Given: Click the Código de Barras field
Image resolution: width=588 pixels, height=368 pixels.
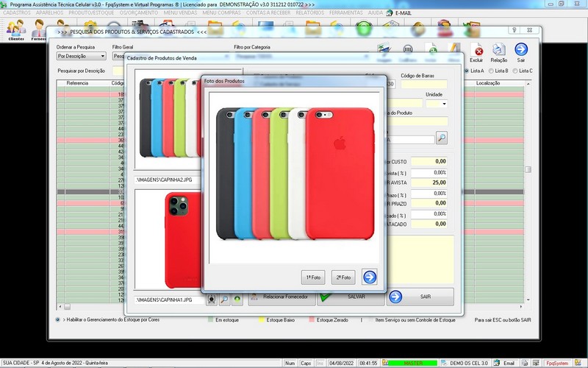Looking at the screenshot, I should [424, 84].
